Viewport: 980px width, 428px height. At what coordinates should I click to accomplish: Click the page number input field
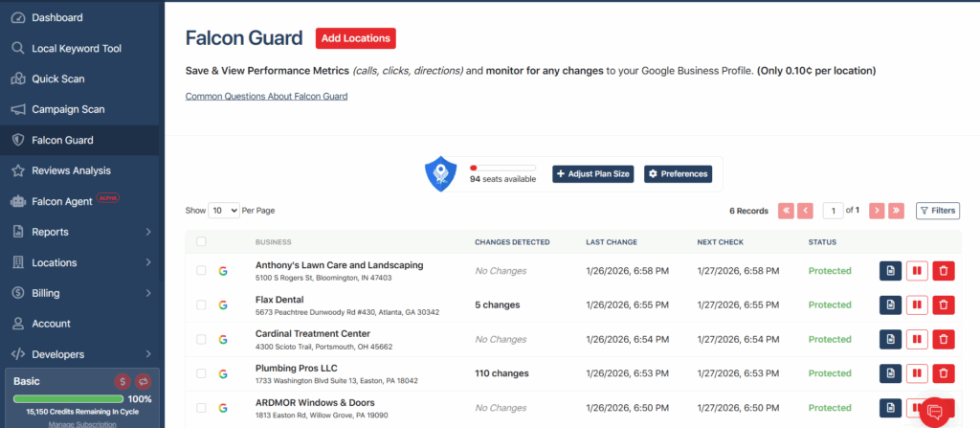coord(834,211)
